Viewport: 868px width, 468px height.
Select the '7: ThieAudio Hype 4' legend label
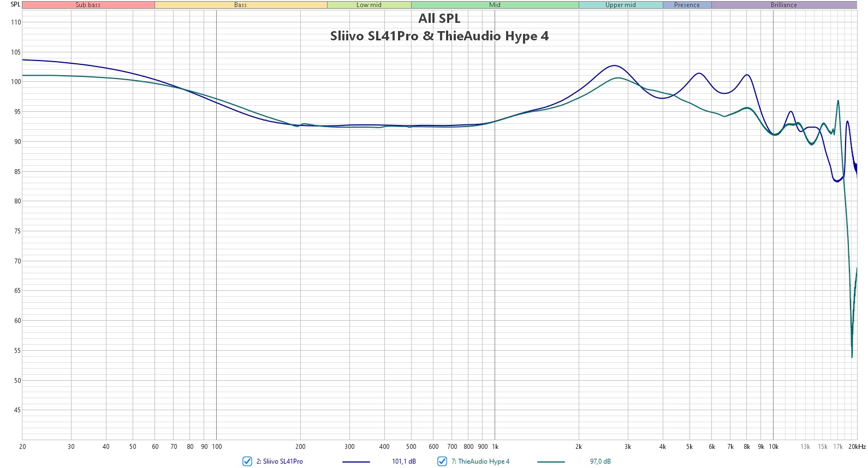coord(480,461)
